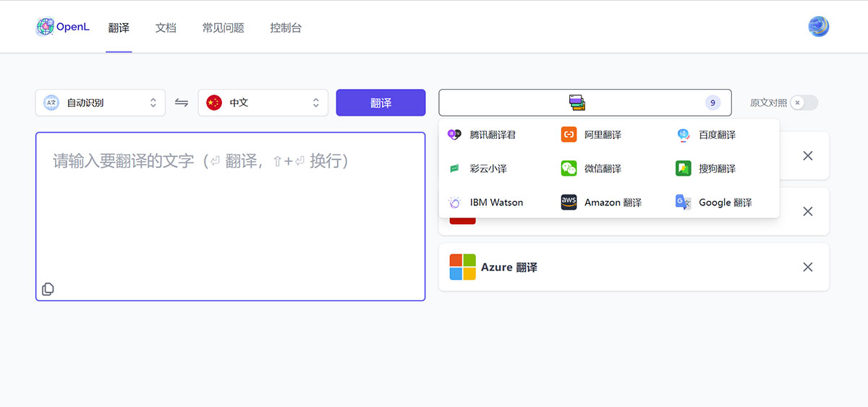Select IBM Watson translator
The height and width of the screenshot is (407, 868).
click(495, 202)
